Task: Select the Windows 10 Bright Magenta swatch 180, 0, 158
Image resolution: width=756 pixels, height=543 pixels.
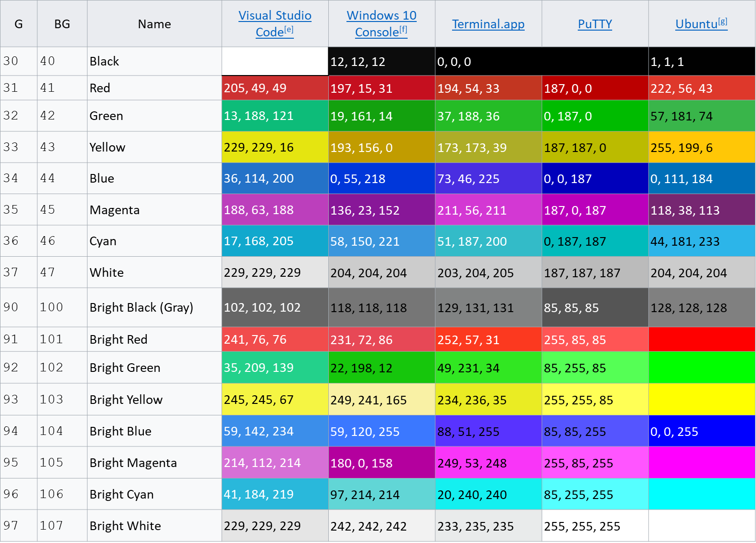Action: [x=382, y=463]
